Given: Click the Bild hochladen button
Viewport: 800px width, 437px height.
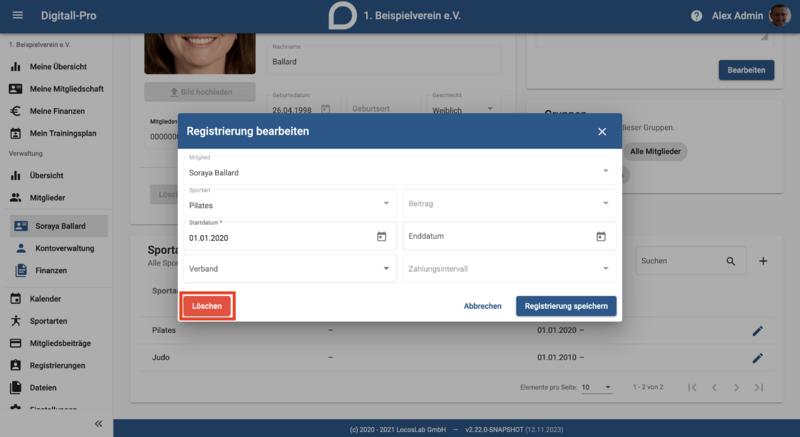Looking at the screenshot, I should (x=200, y=92).
